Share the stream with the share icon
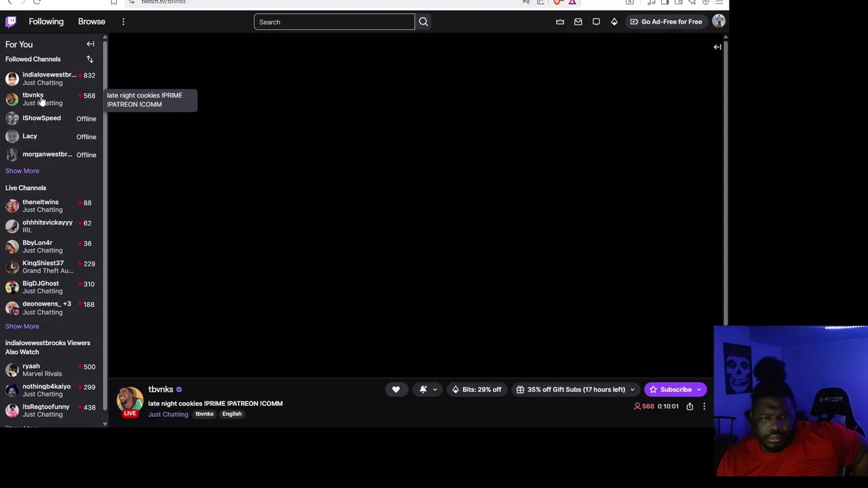Image resolution: width=868 pixels, height=488 pixels. click(690, 406)
